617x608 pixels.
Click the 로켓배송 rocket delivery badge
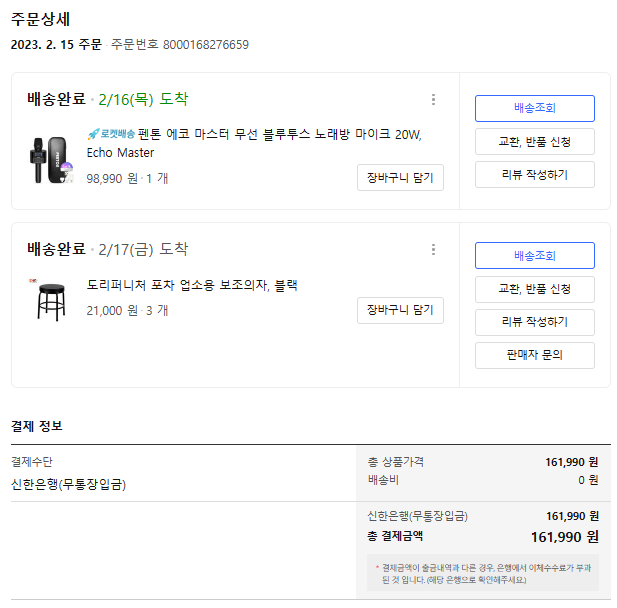[x=110, y=133]
